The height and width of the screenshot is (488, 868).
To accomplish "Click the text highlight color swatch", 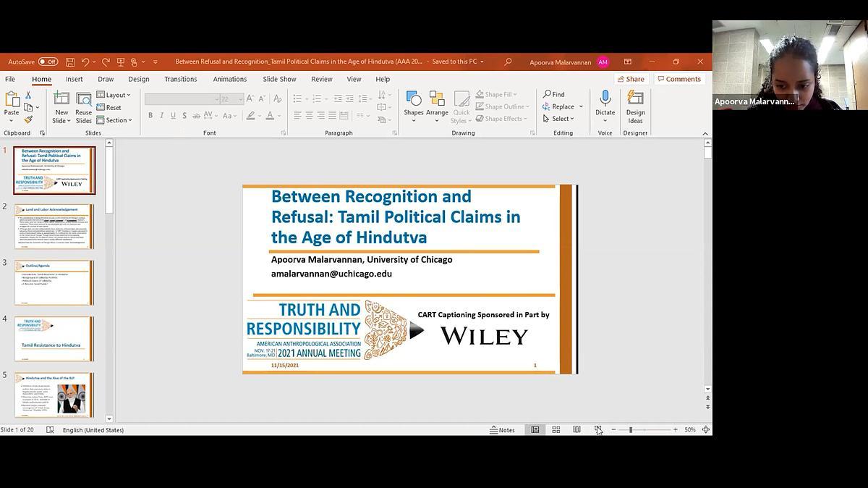I will (250, 116).
